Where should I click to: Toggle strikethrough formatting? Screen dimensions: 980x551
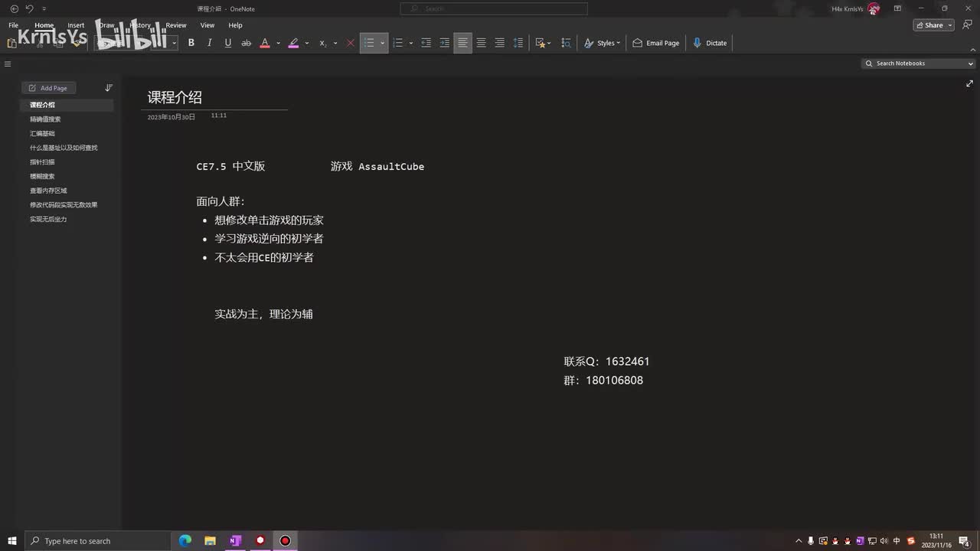[x=247, y=43]
